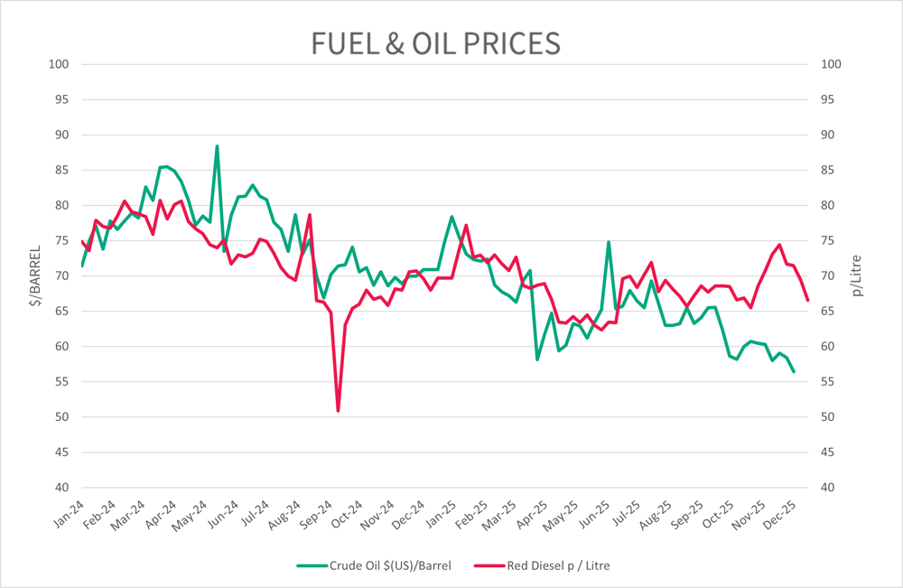Image resolution: width=903 pixels, height=588 pixels.
Task: Click the 70 tick on the right axis
Action: pos(830,275)
